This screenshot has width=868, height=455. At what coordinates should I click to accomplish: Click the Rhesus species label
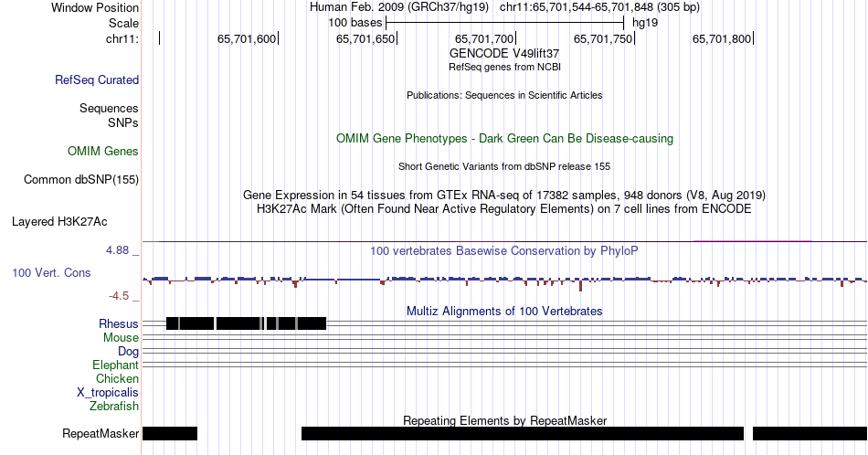pos(119,323)
